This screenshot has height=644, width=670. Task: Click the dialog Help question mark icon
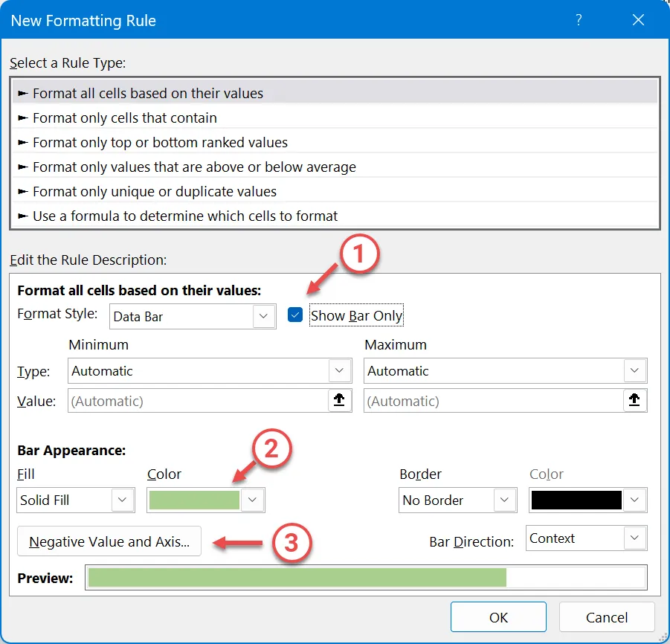point(579,21)
